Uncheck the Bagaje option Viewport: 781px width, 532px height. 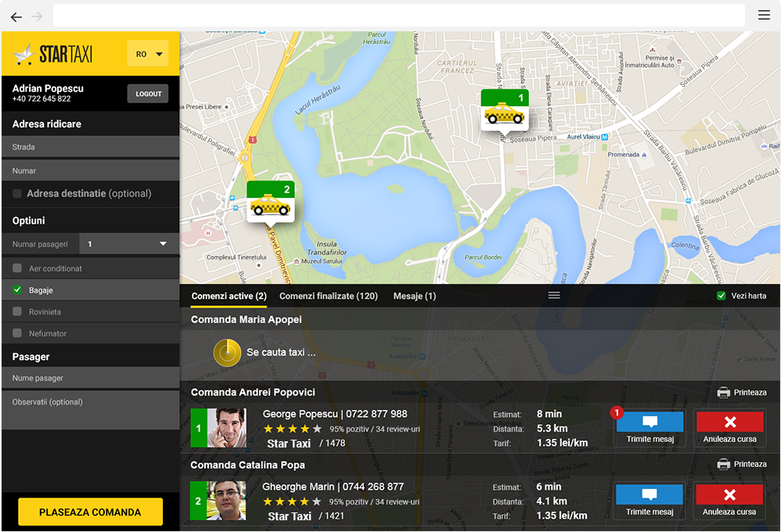[x=17, y=290]
